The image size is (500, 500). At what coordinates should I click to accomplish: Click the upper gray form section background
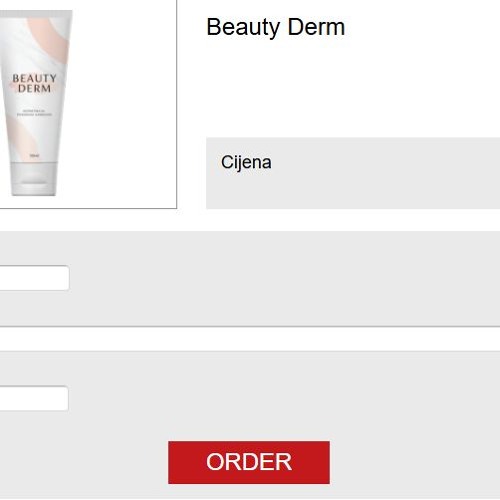[283, 278]
